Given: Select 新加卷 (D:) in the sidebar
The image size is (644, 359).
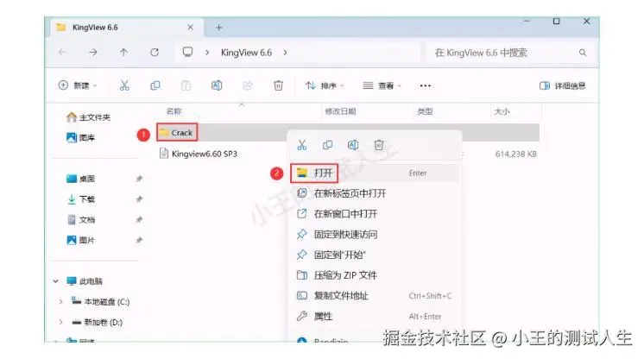Looking at the screenshot, I should [98, 323].
